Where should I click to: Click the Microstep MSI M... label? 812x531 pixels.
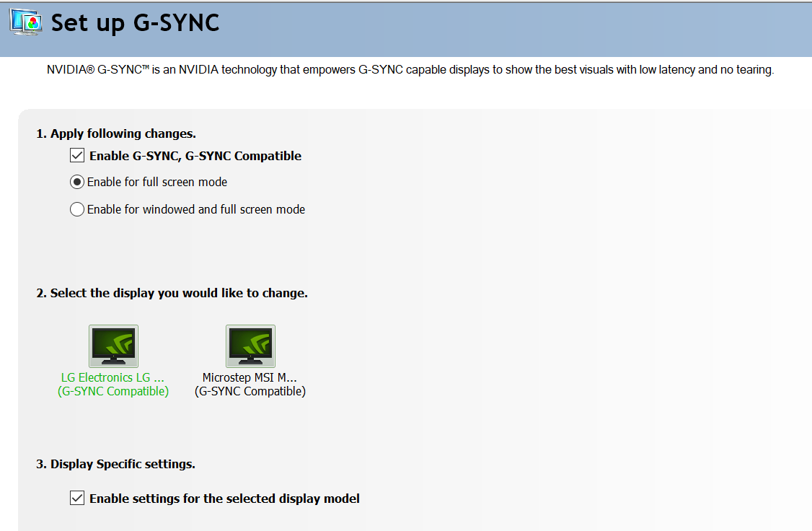click(250, 377)
